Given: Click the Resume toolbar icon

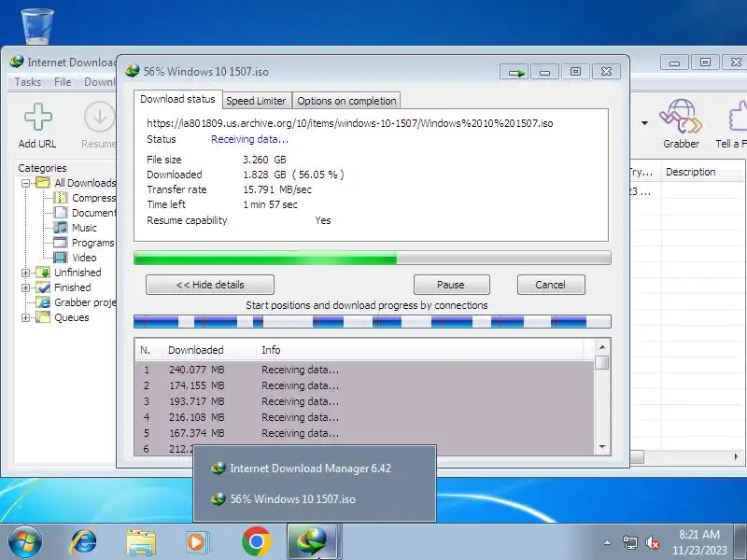Looking at the screenshot, I should coord(99,117).
